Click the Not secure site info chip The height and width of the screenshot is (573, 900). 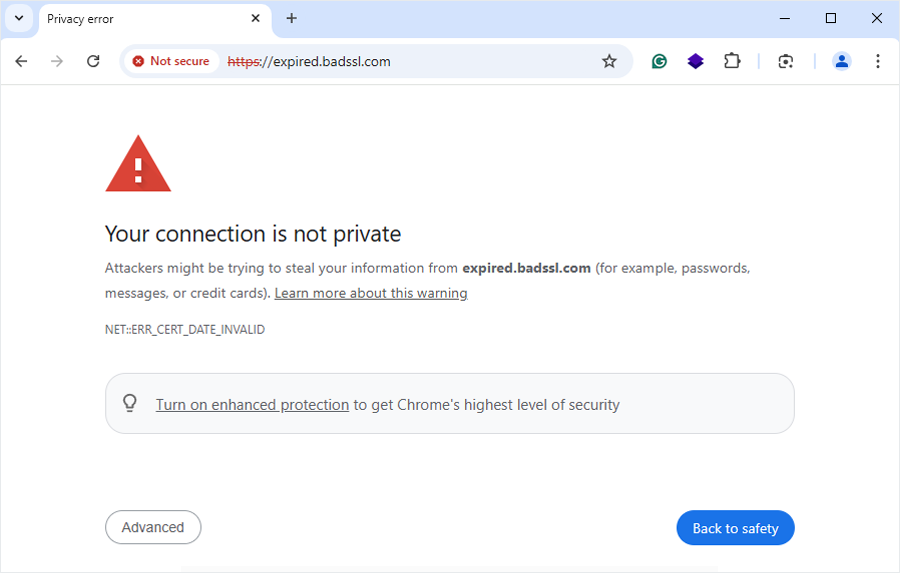(171, 61)
